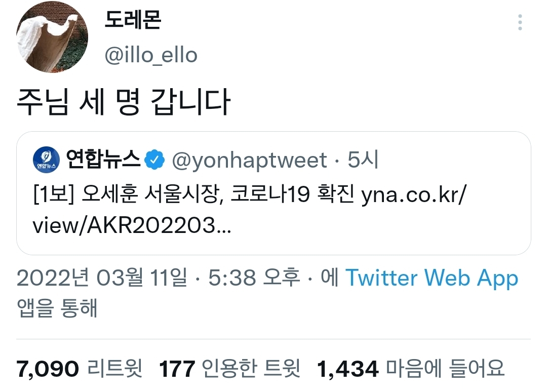Open the @yonhaptweet handle
This screenshot has height=392, width=547.
tap(249, 160)
